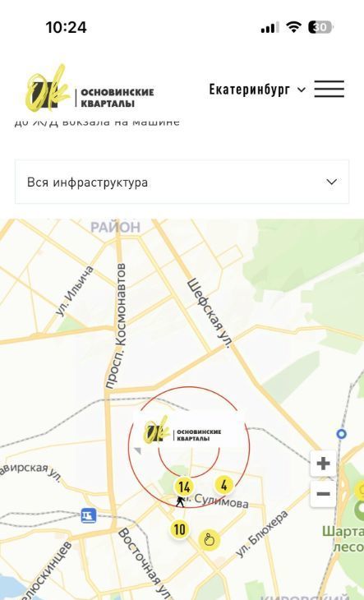Select the cluster marker numbered 10
Screen dimensions: 364x600
pyautogui.click(x=180, y=529)
